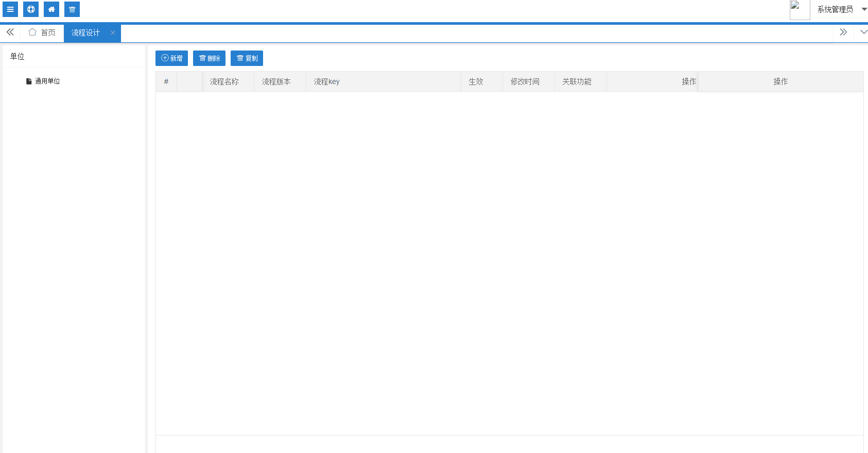
Task: Click the blue home icon button
Action: tap(51, 9)
